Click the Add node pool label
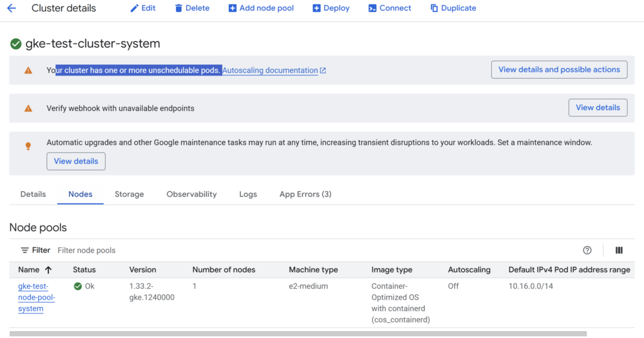Viewport: 644px width, 338px height. [267, 8]
